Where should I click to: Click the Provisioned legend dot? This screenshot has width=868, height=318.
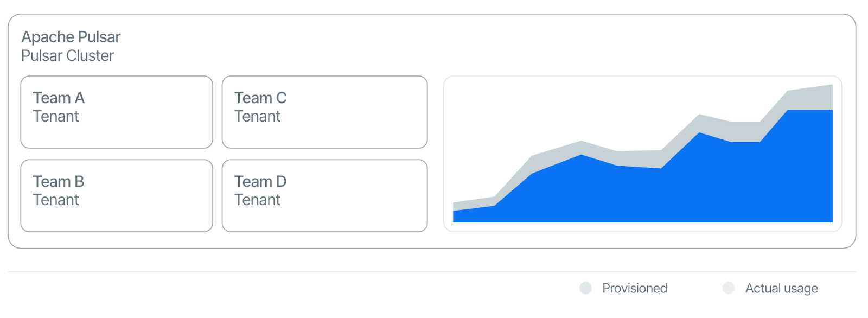coord(585,288)
